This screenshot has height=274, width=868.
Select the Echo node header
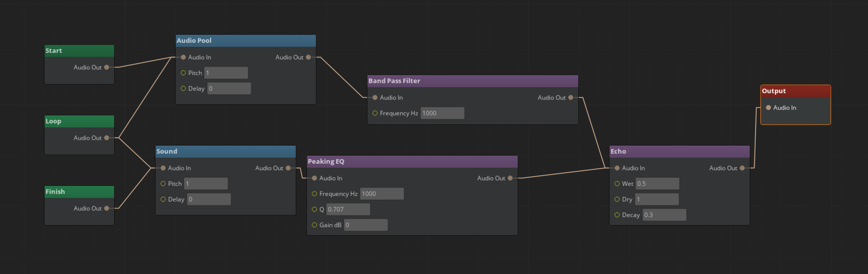(x=679, y=151)
